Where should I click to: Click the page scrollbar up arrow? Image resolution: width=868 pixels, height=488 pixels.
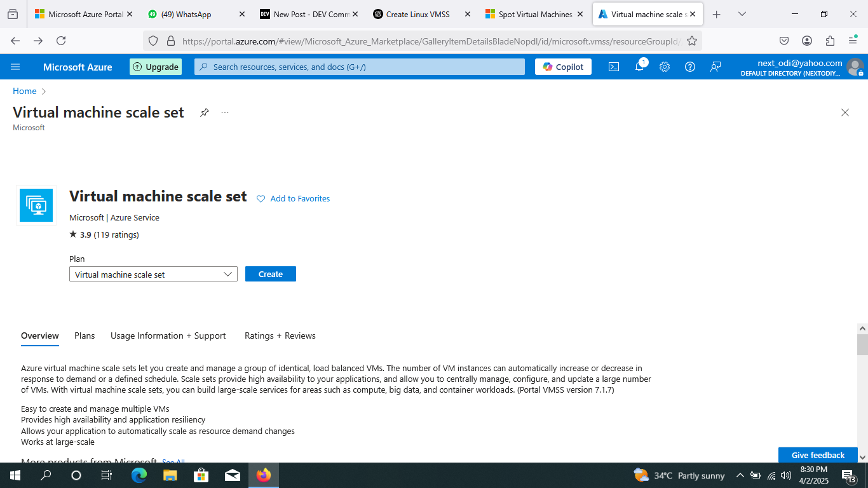(862, 329)
